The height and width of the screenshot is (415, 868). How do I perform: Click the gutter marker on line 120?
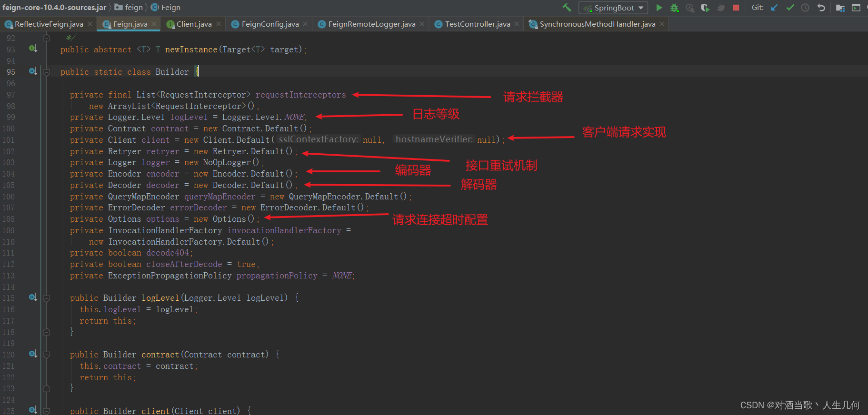33,354
